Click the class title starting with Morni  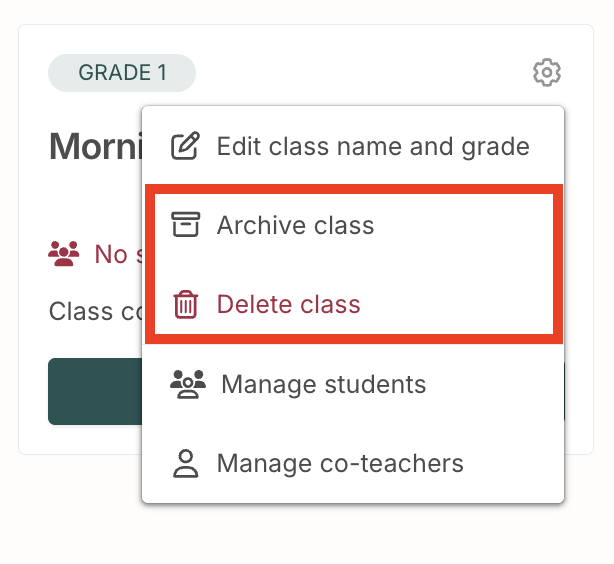click(96, 146)
